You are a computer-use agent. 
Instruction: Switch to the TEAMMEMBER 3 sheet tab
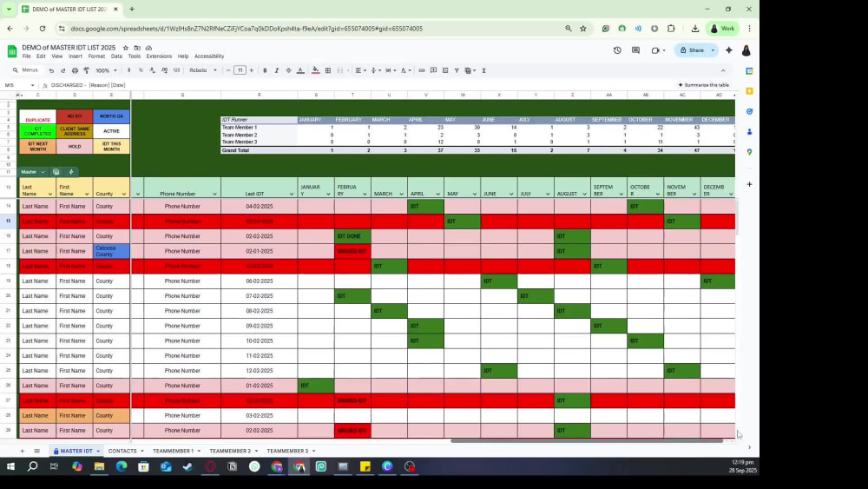click(287, 452)
